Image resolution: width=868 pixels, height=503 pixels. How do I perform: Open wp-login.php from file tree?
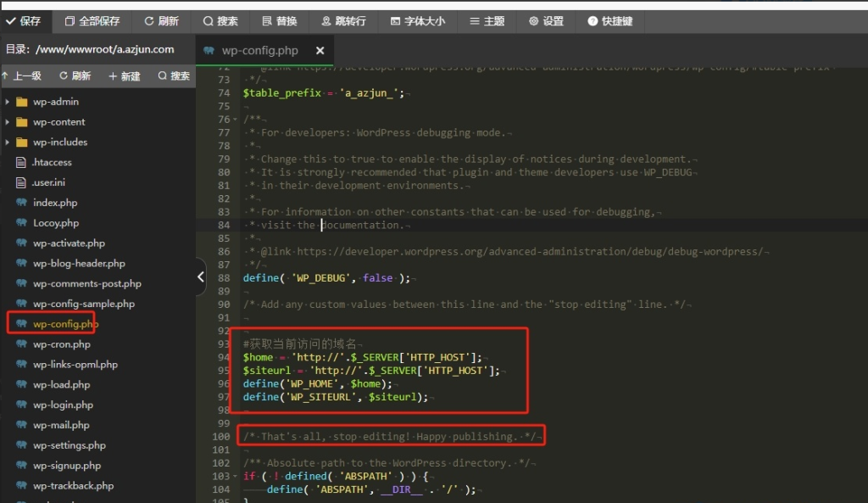coord(63,405)
